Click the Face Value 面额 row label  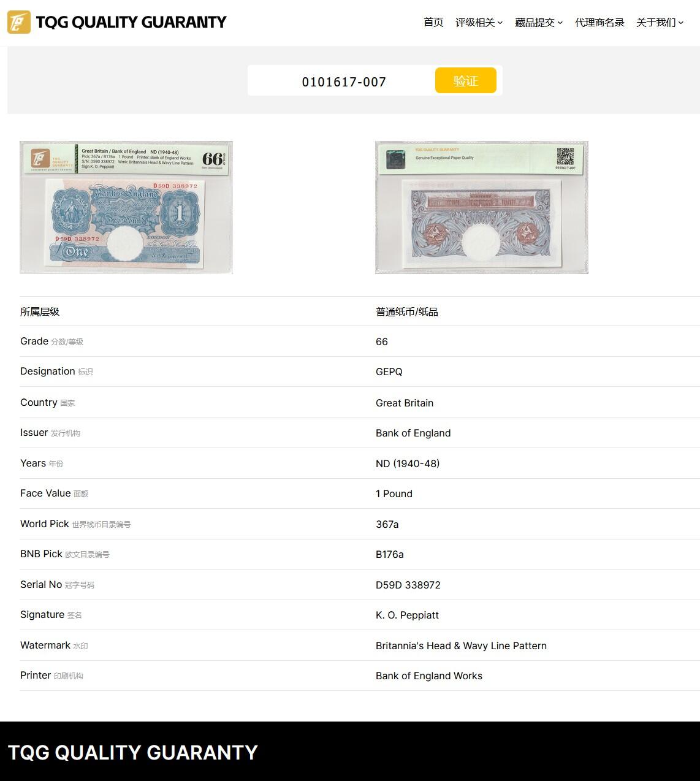pyautogui.click(x=55, y=493)
